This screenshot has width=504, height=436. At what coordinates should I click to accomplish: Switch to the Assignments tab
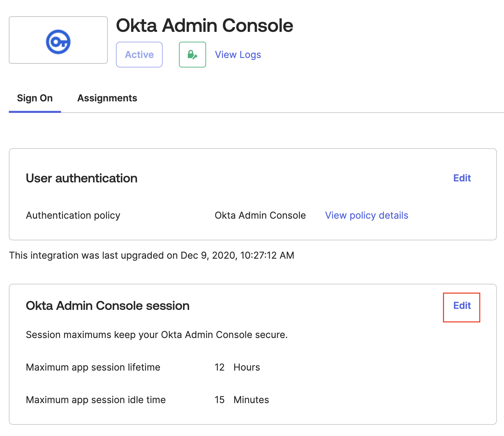[107, 98]
